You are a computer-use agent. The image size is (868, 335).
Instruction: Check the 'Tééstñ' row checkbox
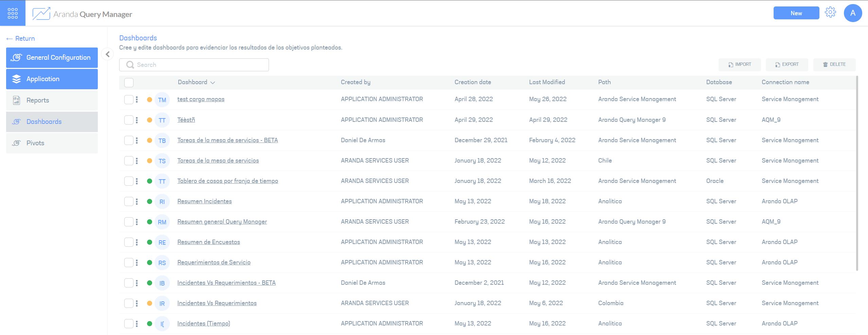pos(129,120)
